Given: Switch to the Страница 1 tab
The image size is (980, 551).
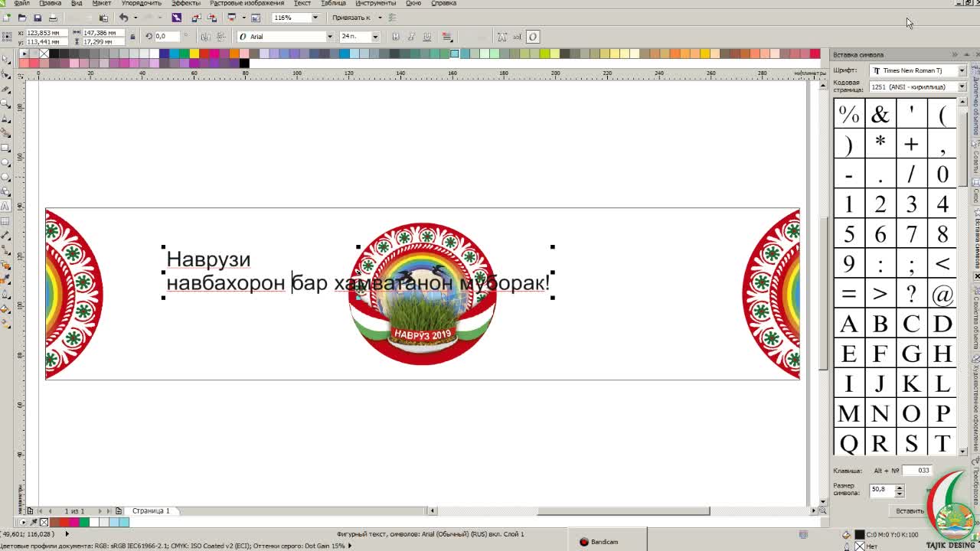Looking at the screenshot, I should pyautogui.click(x=151, y=510).
